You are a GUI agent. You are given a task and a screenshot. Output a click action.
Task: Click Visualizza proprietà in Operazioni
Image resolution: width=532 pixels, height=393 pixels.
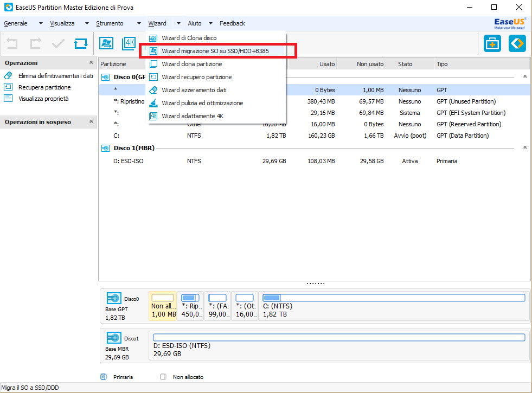click(x=43, y=99)
